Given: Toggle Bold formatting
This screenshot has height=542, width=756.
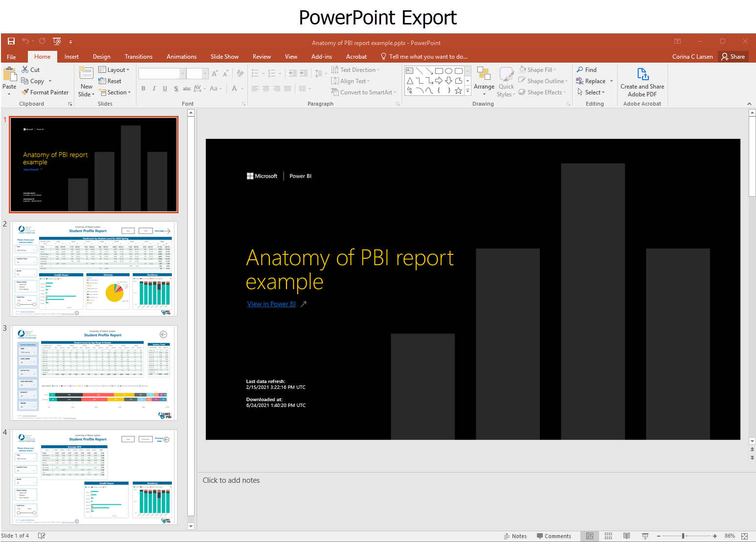Looking at the screenshot, I should tap(143, 89).
